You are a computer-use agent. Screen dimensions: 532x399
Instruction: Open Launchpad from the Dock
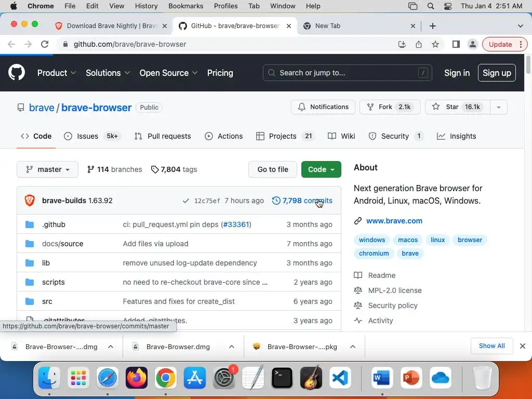click(x=78, y=378)
